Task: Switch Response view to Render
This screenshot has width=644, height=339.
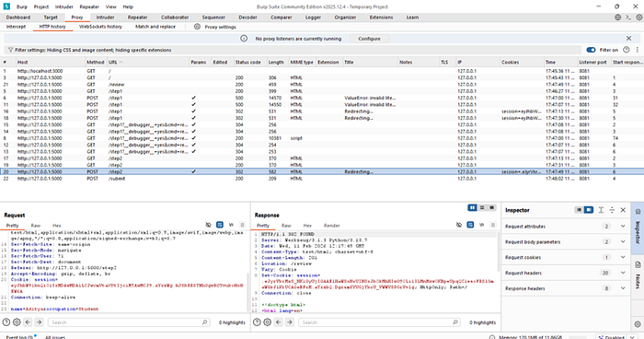Action: tap(331, 226)
